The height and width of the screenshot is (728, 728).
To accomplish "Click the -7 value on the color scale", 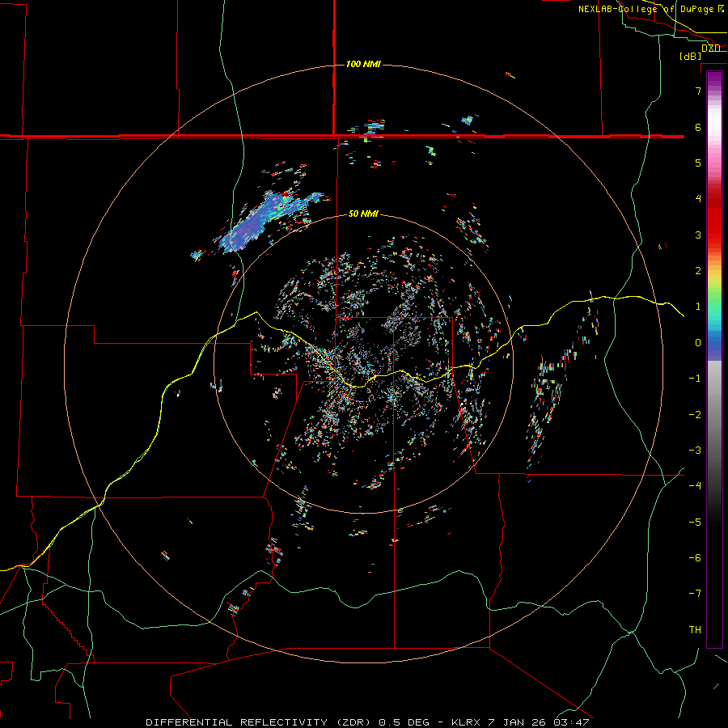I will (695, 594).
